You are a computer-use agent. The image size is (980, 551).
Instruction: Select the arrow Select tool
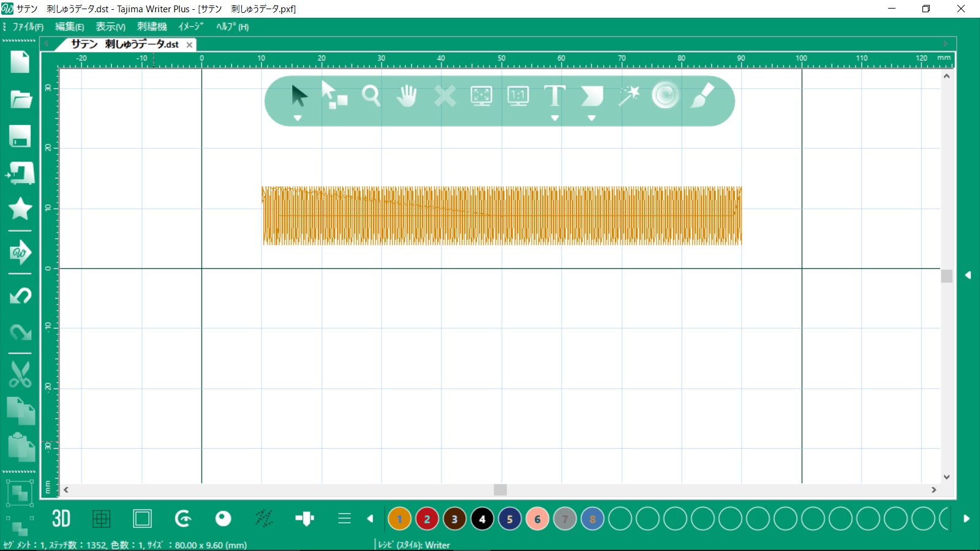tap(299, 96)
